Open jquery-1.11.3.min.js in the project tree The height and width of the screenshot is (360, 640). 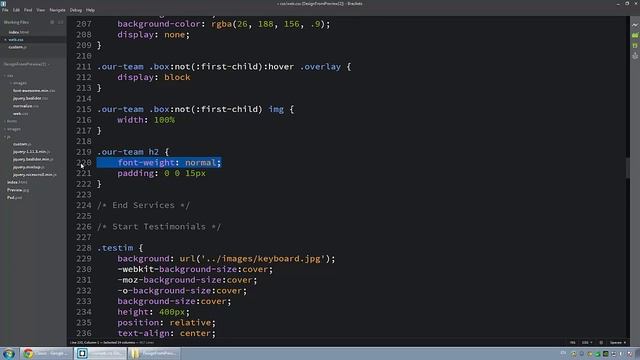[x=31, y=152]
